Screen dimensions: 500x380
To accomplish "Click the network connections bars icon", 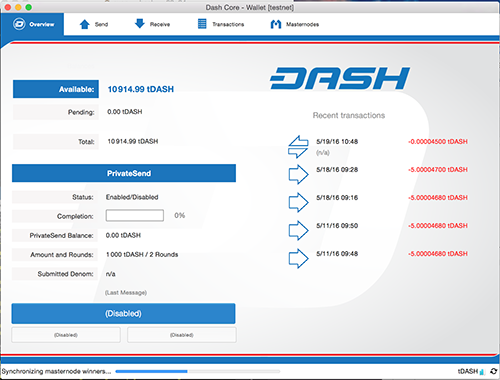I will [x=482, y=371].
